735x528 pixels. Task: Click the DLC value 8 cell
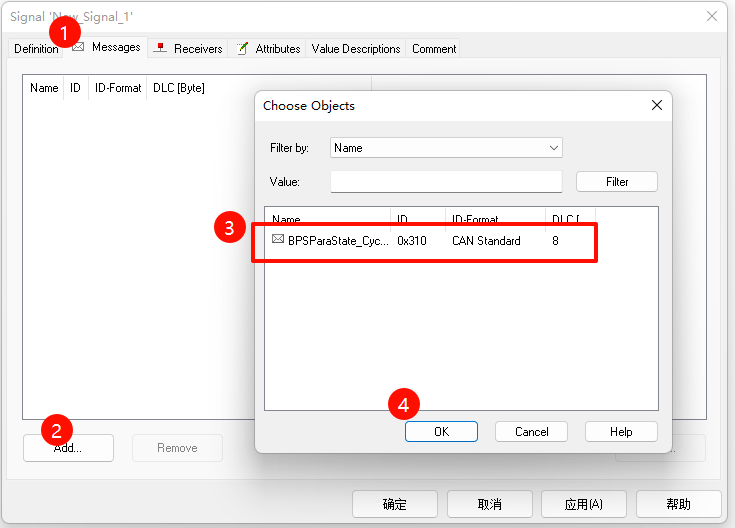pos(555,241)
